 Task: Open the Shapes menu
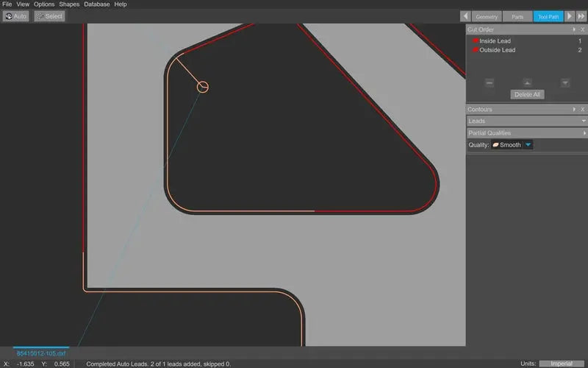[x=69, y=4]
